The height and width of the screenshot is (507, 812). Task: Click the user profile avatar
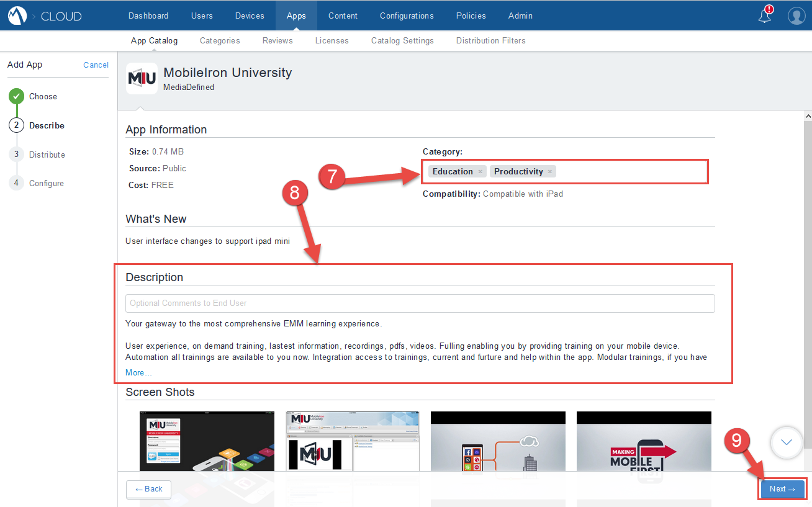[x=796, y=16]
